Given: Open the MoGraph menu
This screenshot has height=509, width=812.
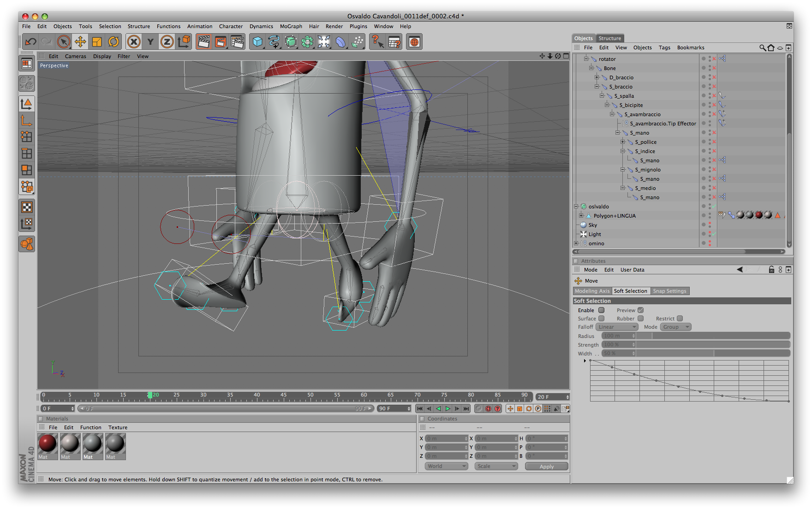Looking at the screenshot, I should (x=291, y=26).
